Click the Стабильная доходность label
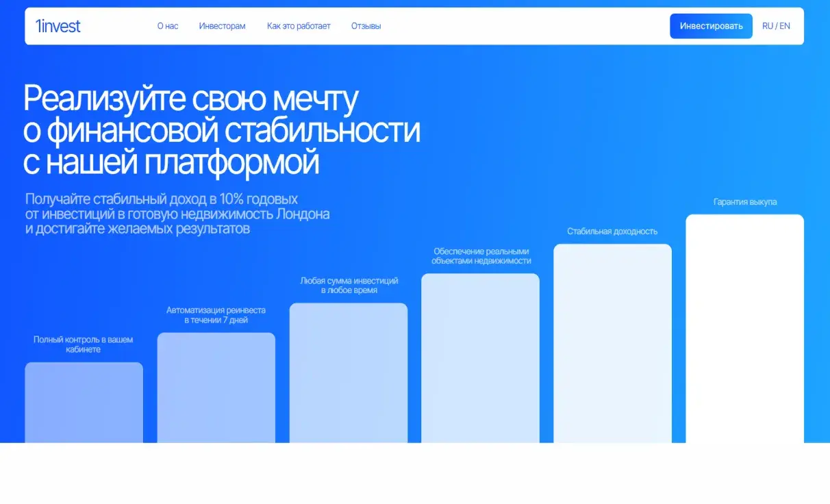 [x=612, y=231]
